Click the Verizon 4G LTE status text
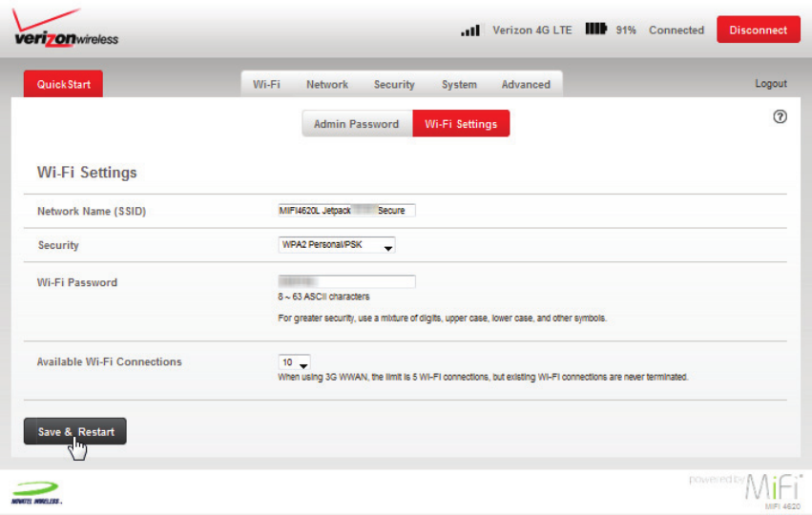This screenshot has width=812, height=515. coord(531,30)
